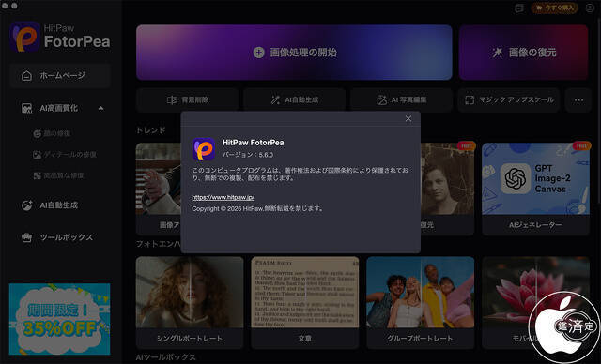Click the toolbox icon in sidebar
The width and height of the screenshot is (601, 364).
[26, 237]
